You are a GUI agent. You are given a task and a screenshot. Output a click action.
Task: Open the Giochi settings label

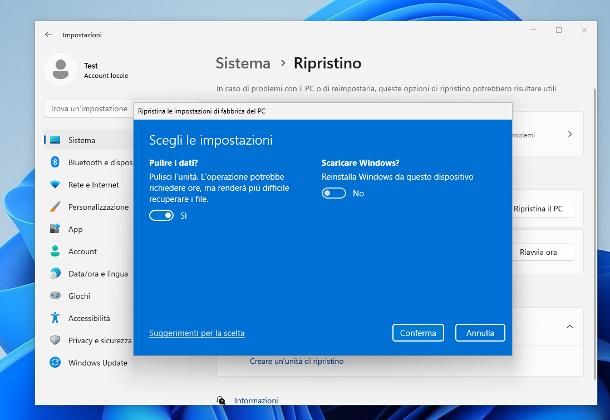coord(79,296)
